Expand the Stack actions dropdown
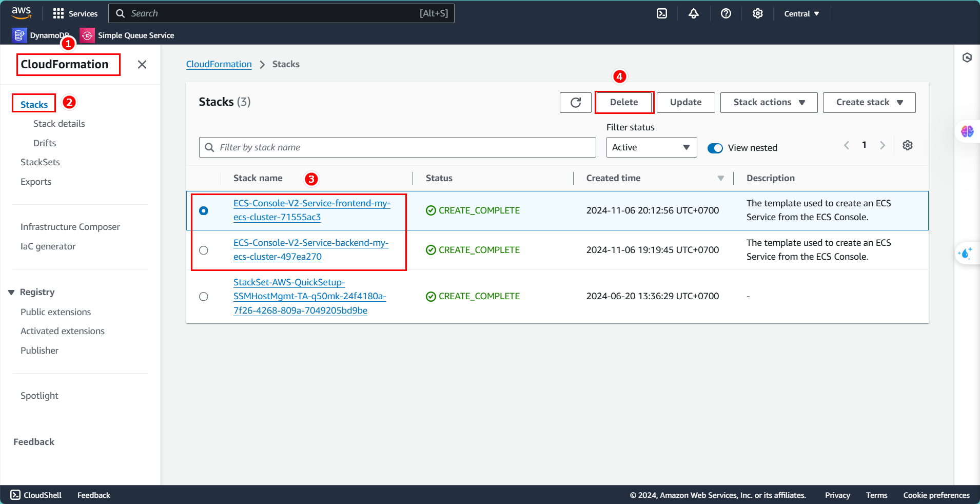This screenshot has width=980, height=504. [769, 102]
